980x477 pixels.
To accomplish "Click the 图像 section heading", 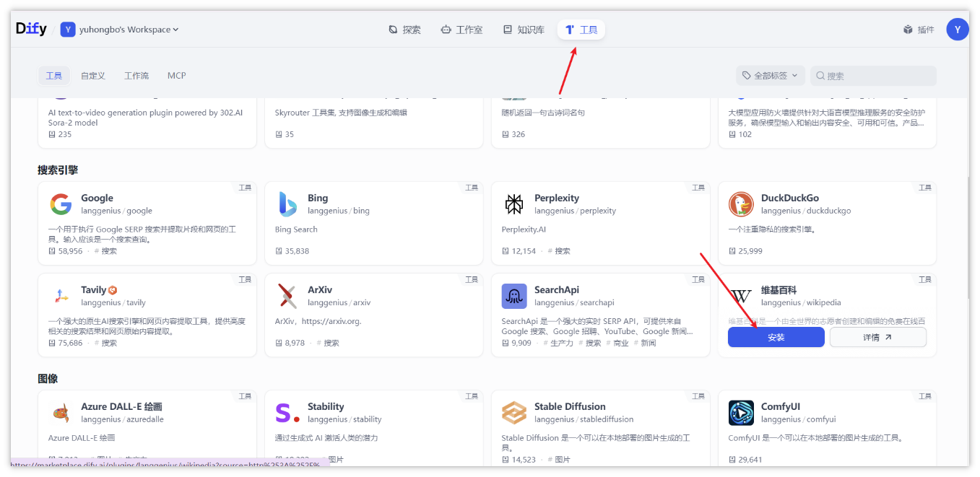I will pos(48,379).
